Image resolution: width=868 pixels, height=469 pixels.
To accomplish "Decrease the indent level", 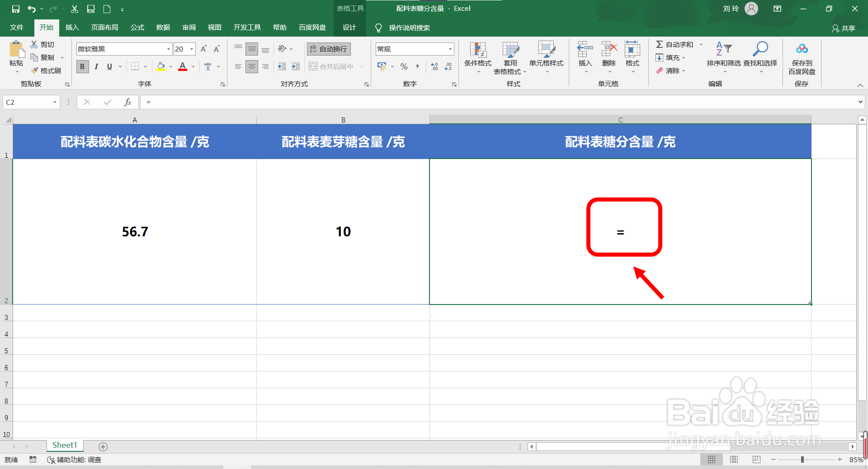I will [x=282, y=66].
